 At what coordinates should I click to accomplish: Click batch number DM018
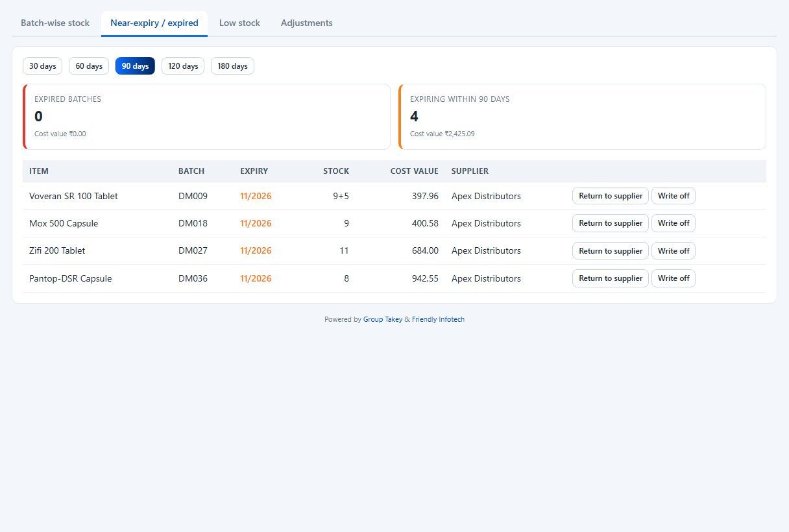193,223
